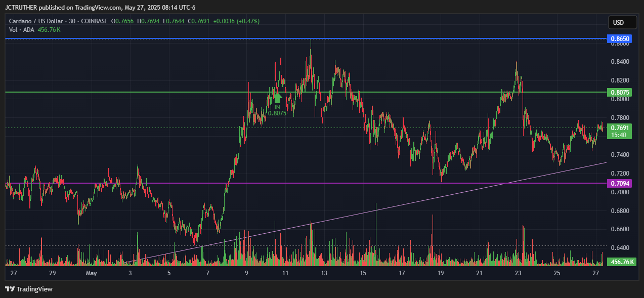Click the 0.7200 price axis tick

click(x=620, y=174)
